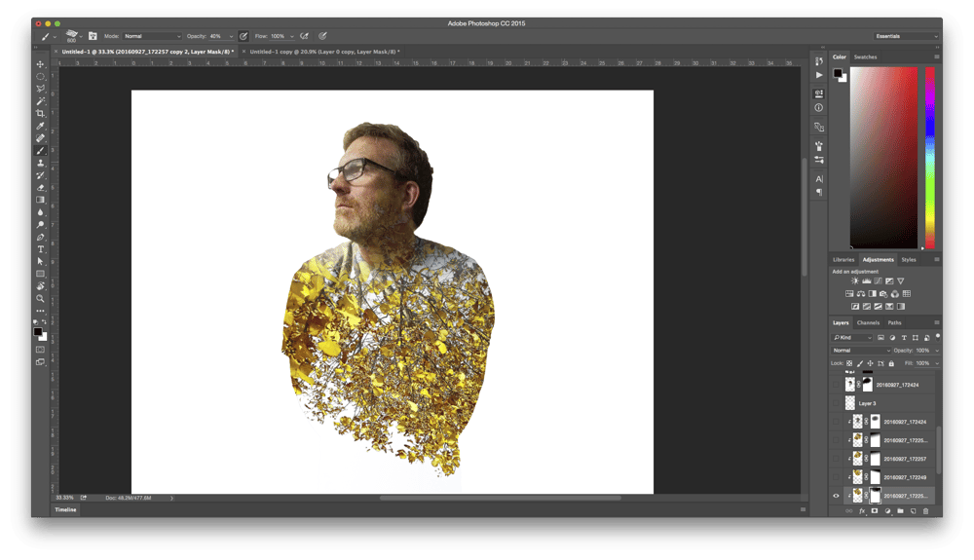Select the Polygonal Lasso tool
Viewport: 974px width, 560px height.
click(40, 89)
